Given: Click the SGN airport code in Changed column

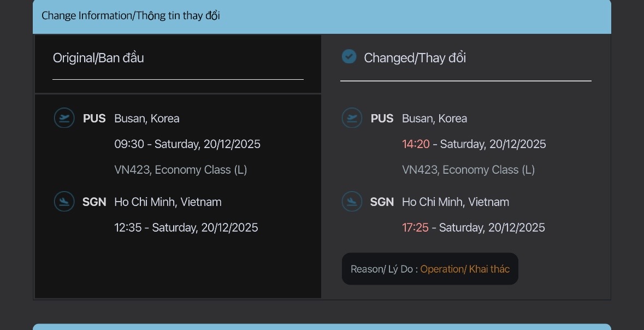Looking at the screenshot, I should click(382, 202).
